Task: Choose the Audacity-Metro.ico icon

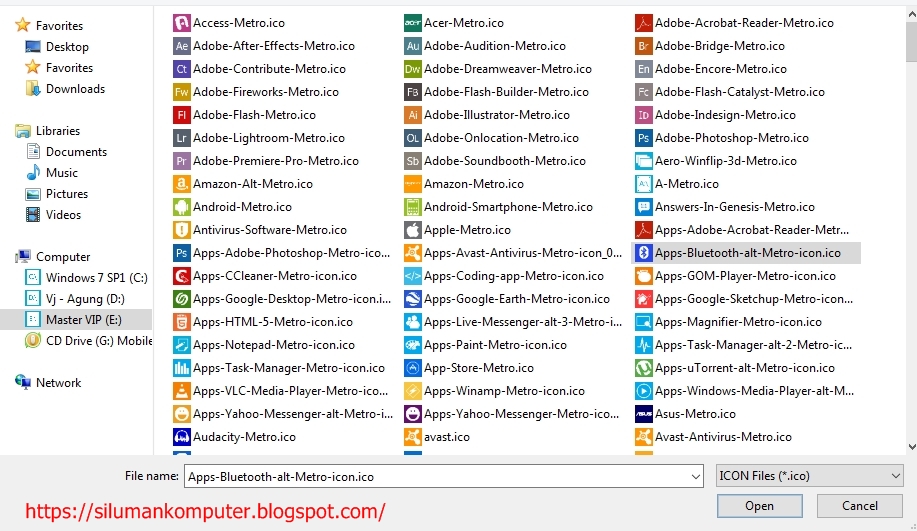Action: [x=181, y=437]
